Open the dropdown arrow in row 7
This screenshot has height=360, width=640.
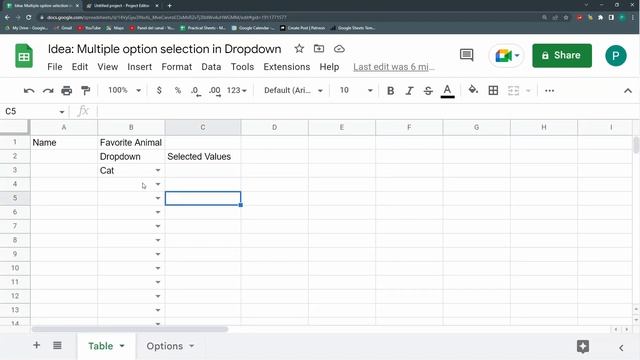(x=158, y=226)
